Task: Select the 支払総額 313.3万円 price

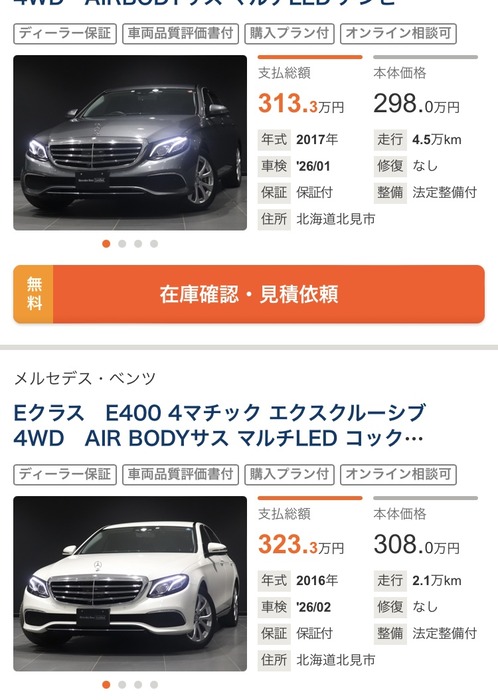Action: click(301, 104)
